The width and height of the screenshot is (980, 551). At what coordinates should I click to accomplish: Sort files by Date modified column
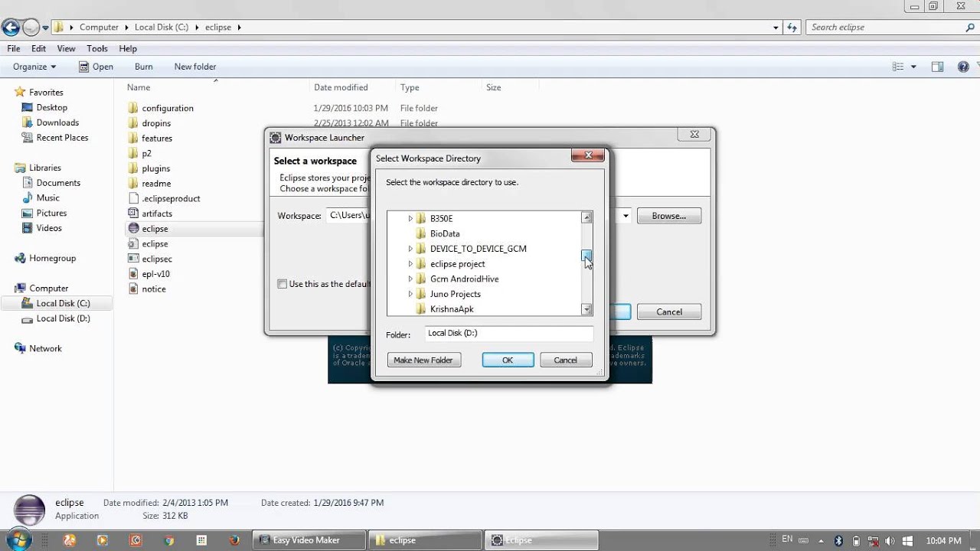[x=341, y=87]
